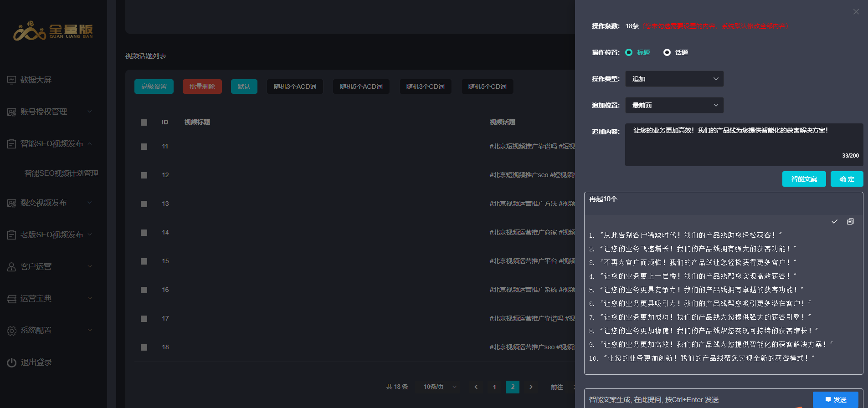868x408 pixels.
Task: Click the 默认 button
Action: 244,87
